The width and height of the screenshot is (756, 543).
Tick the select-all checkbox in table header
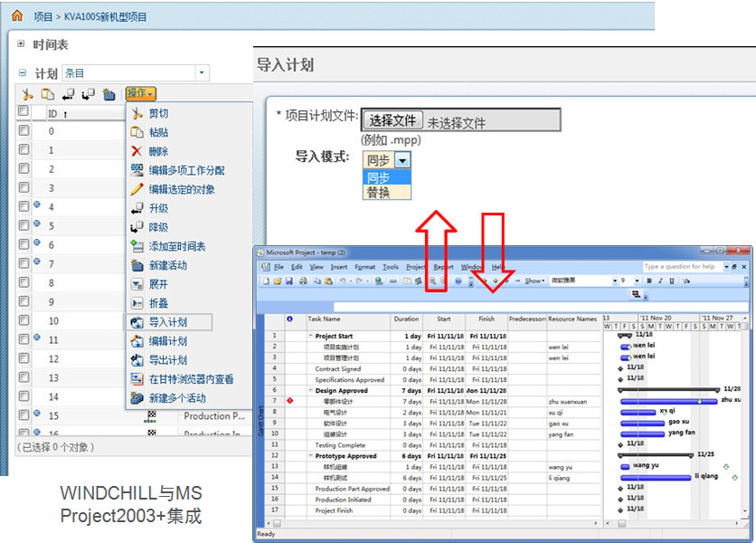coord(24,111)
